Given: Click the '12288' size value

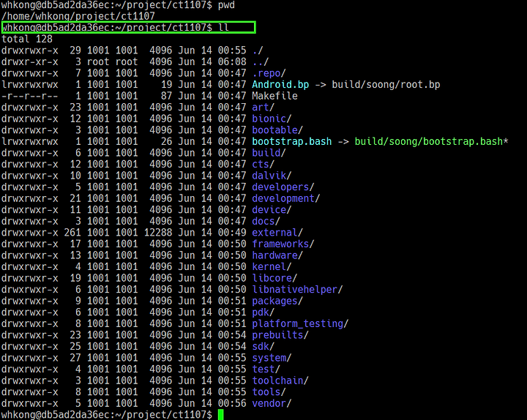Looking at the screenshot, I should (x=158, y=233).
